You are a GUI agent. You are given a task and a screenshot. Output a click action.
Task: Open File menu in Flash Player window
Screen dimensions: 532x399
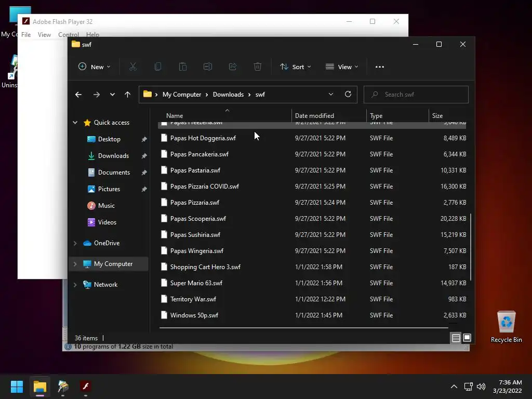pos(26,35)
